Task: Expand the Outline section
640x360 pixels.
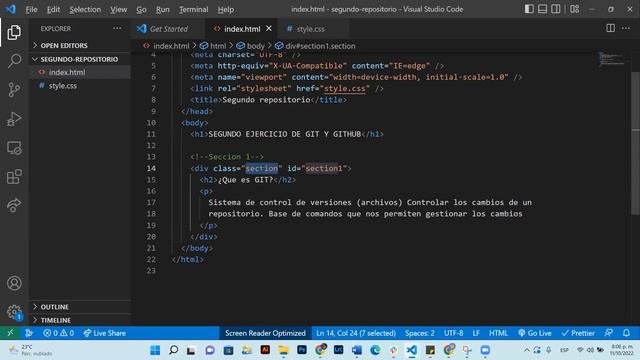Action: 80,307
